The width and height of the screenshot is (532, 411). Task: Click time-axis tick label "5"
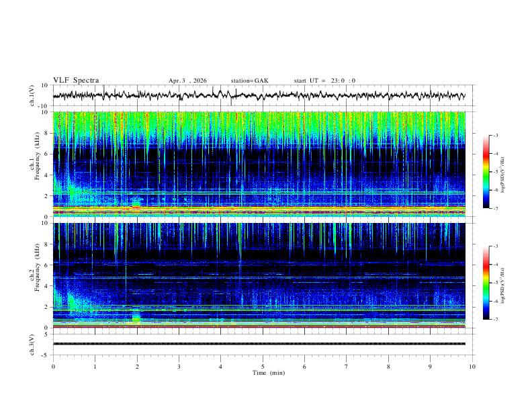pyautogui.click(x=263, y=367)
